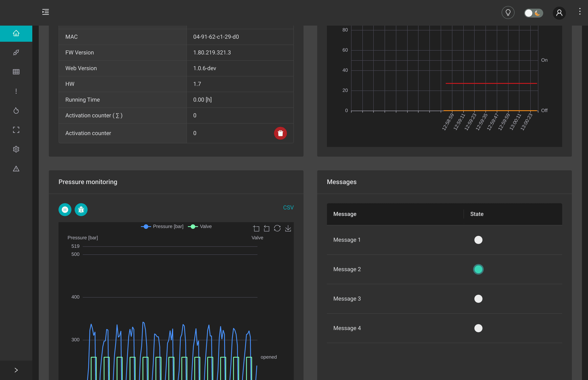This screenshot has width=588, height=380.
Task: Pause the pressure monitoring chart
Action: coord(65,210)
